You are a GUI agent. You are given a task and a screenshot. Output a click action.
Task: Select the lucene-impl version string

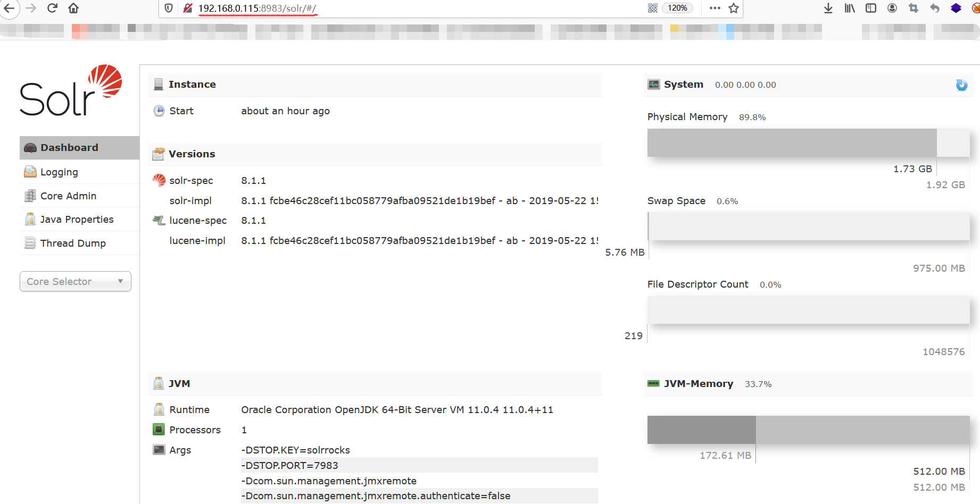[420, 240]
